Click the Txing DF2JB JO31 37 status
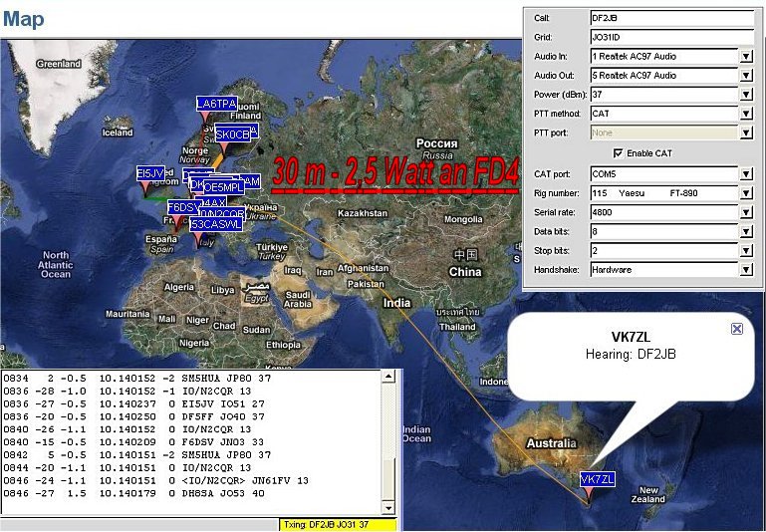The height and width of the screenshot is (532, 766). coord(338,525)
